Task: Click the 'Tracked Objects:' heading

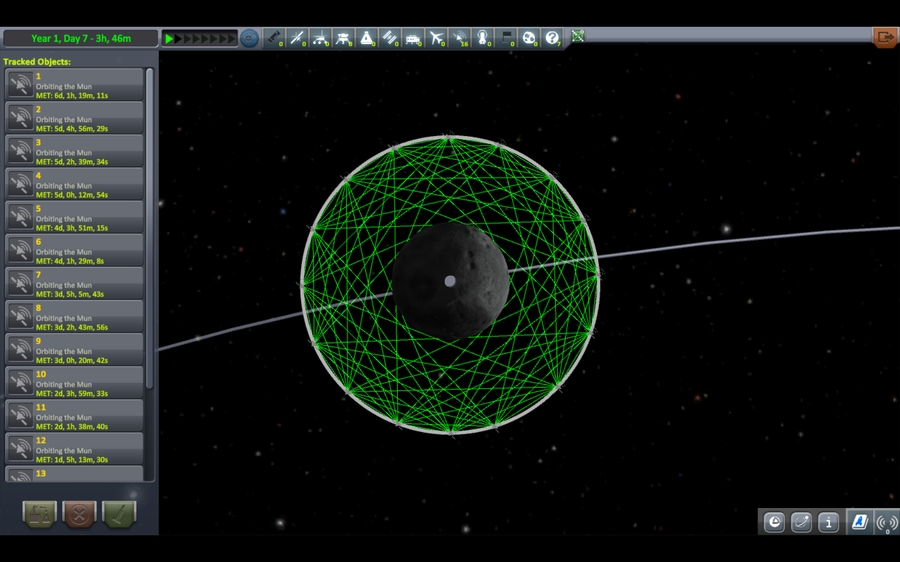Action: pos(37,61)
